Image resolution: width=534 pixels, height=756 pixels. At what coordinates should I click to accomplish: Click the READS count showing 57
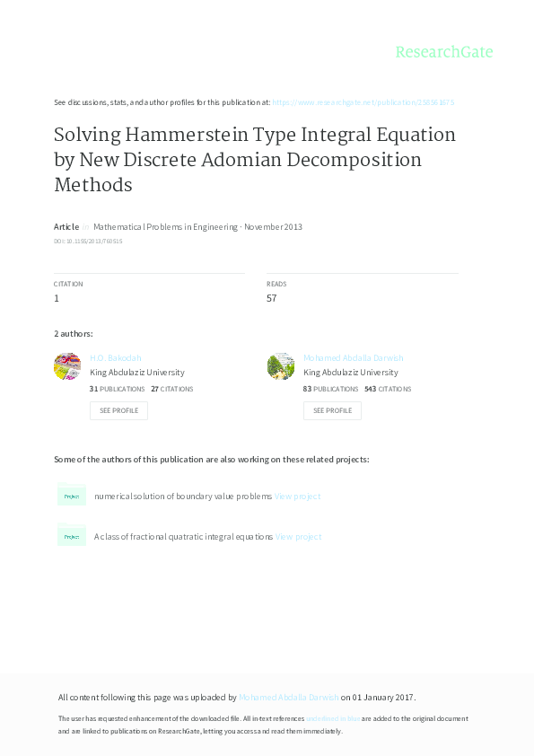[272, 297]
